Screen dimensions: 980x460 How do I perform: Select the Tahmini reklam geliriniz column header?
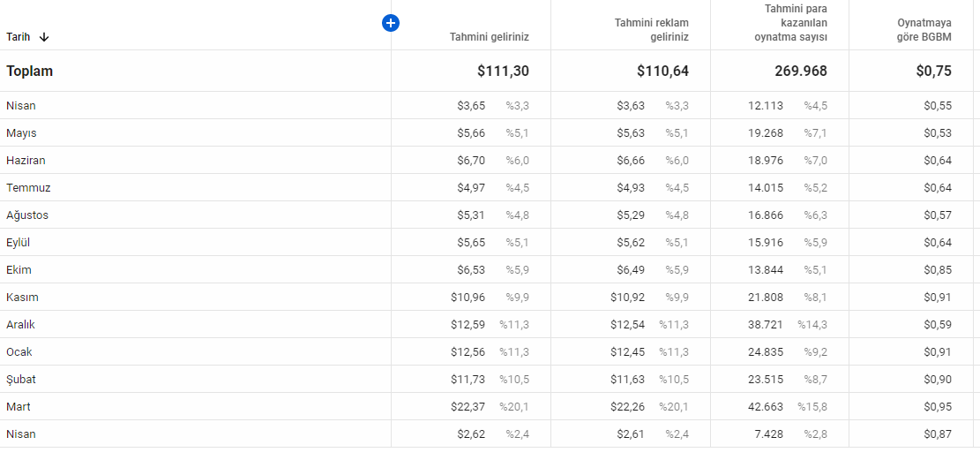(651, 30)
